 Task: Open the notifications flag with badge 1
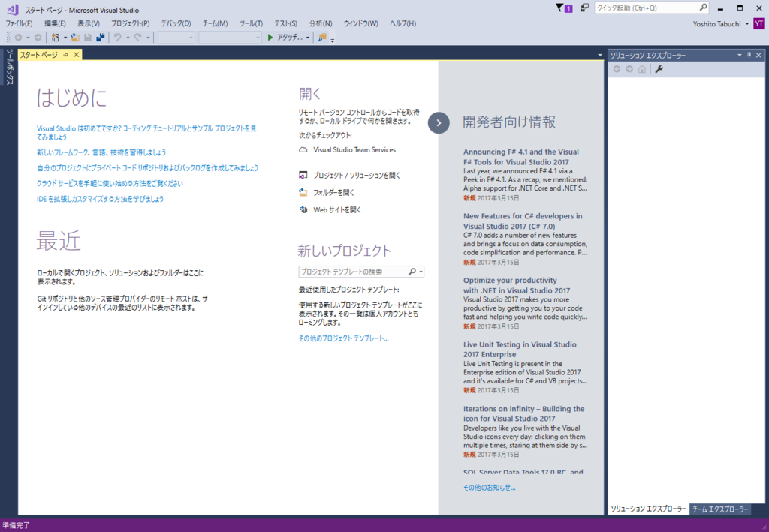[x=563, y=8]
